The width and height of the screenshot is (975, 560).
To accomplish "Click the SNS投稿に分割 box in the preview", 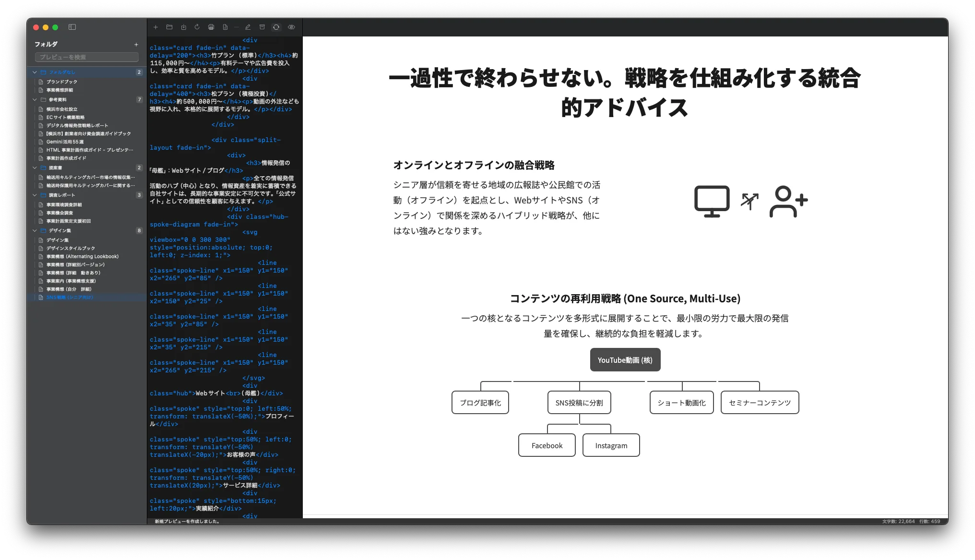I will pyautogui.click(x=579, y=403).
